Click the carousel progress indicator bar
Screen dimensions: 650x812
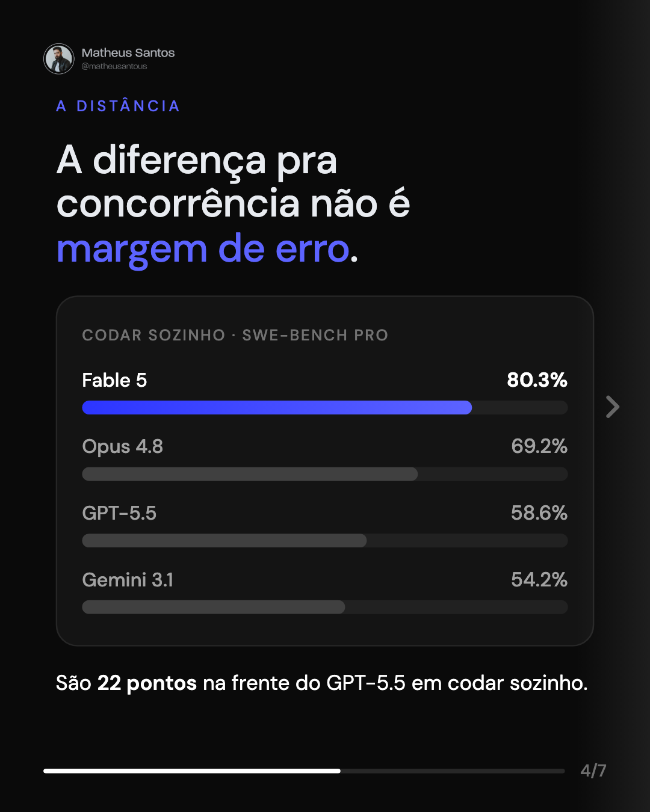click(x=304, y=770)
